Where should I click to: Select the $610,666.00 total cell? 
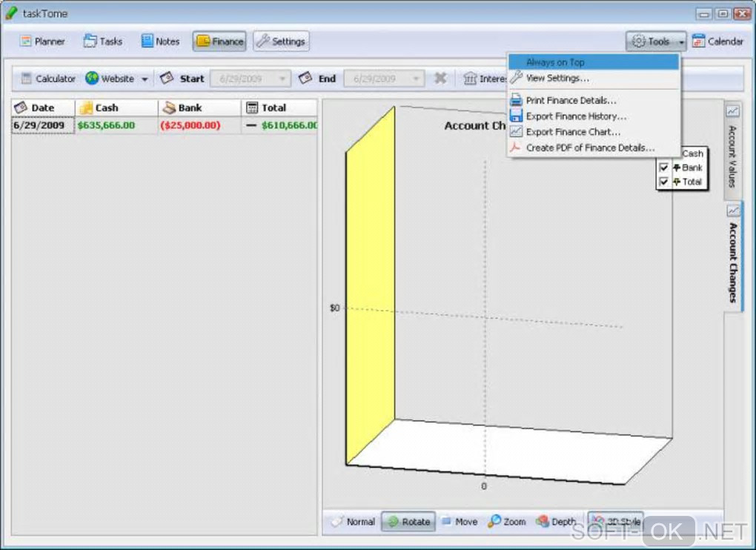click(279, 125)
